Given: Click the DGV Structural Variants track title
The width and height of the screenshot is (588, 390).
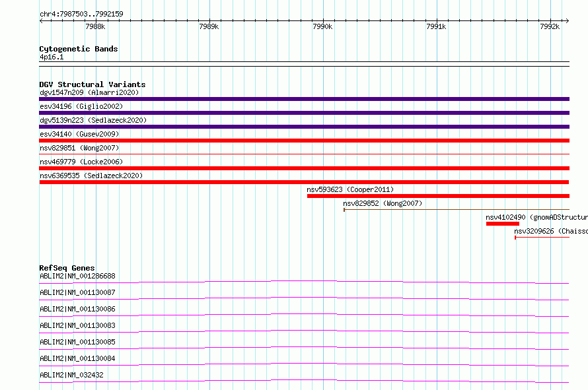Looking at the screenshot, I should point(92,84).
